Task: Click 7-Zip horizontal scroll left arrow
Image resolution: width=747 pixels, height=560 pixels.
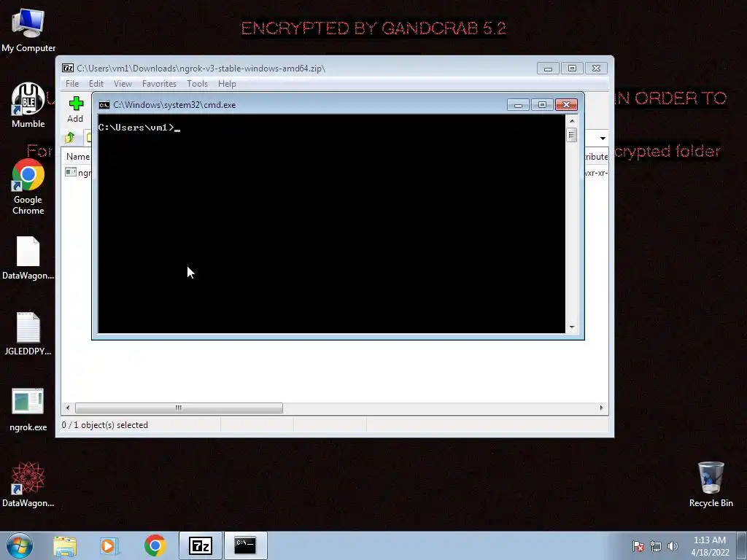Action: (68, 408)
